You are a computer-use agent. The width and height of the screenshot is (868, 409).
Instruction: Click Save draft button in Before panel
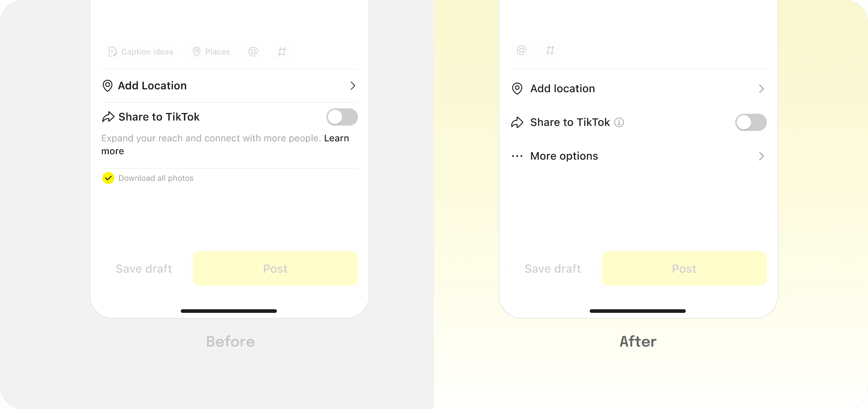coord(144,268)
